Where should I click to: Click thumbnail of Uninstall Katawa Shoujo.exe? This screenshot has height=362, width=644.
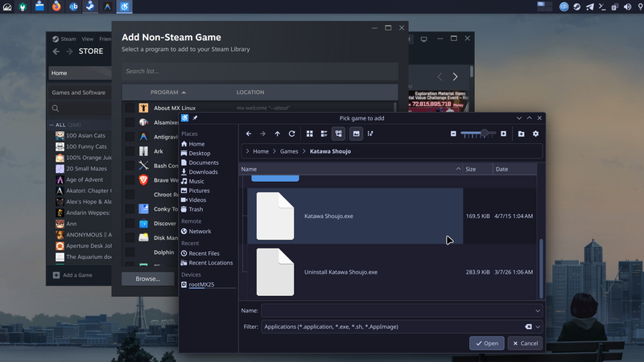[275, 272]
